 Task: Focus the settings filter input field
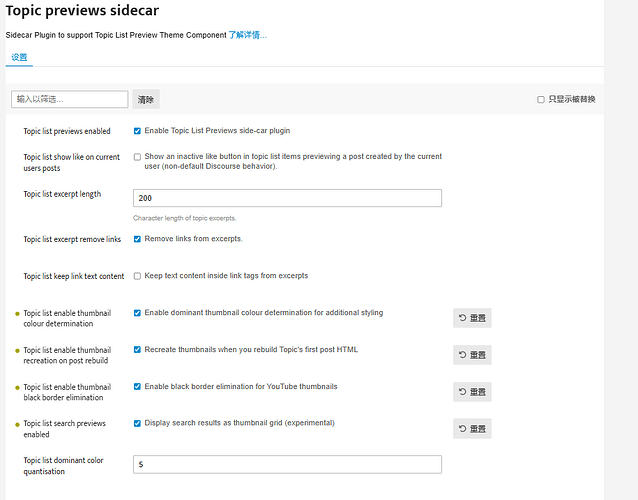point(70,99)
